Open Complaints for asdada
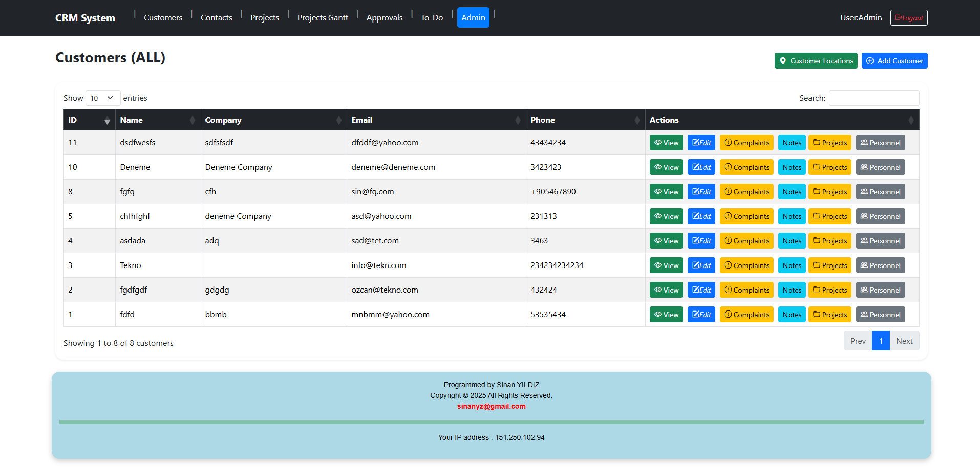Viewport: 980px width, 467px height. (747, 241)
